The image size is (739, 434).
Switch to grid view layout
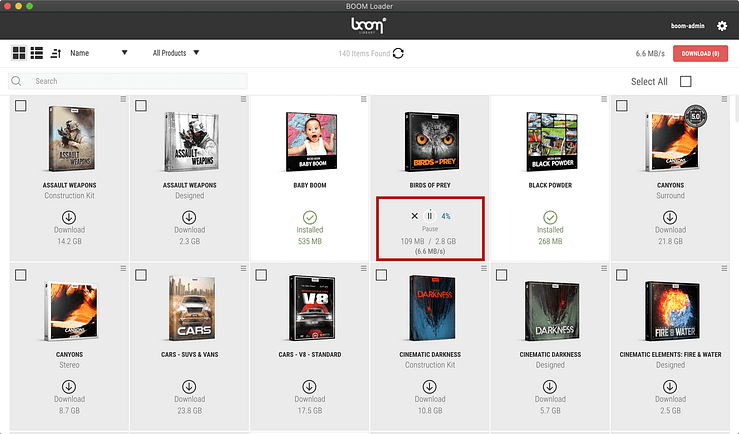coord(19,53)
